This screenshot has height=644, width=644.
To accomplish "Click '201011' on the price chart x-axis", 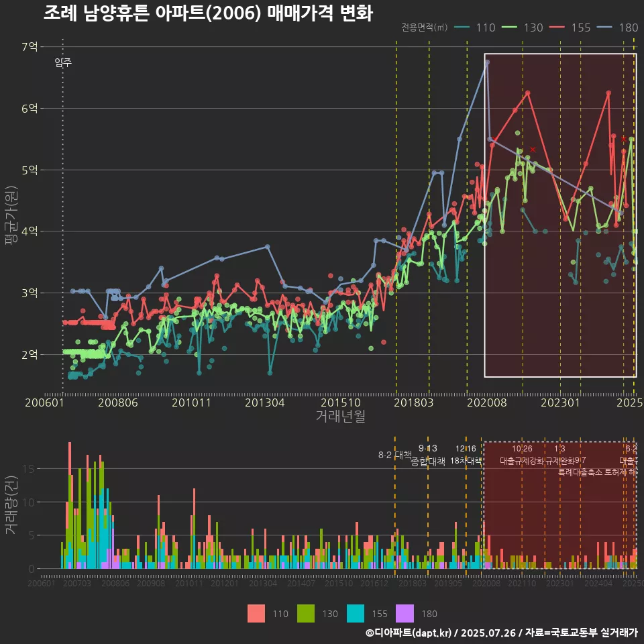I will pyautogui.click(x=191, y=402).
